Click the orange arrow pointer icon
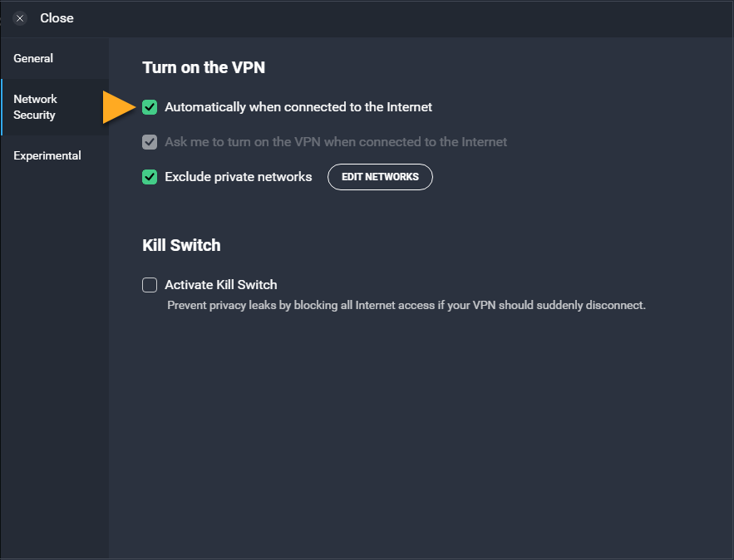This screenshot has width=734, height=560. point(119,108)
